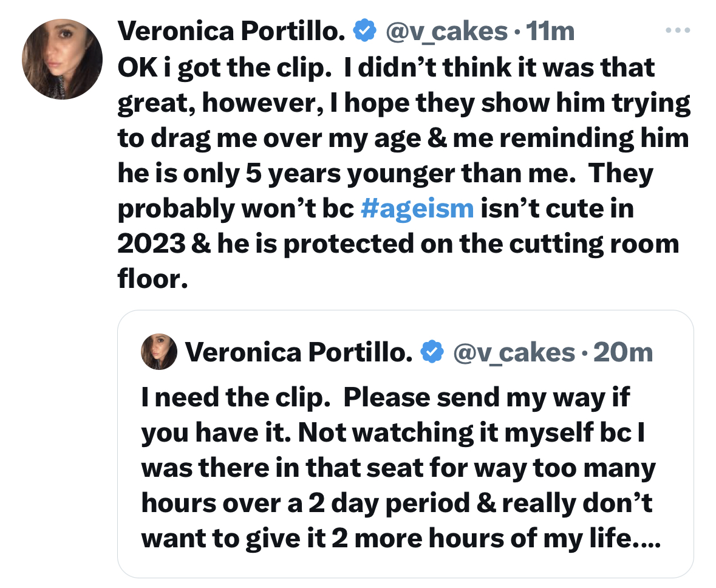Image resolution: width=716 pixels, height=588 pixels.
Task: Open Veronica Portillo's large profile picture
Action: click(x=62, y=60)
